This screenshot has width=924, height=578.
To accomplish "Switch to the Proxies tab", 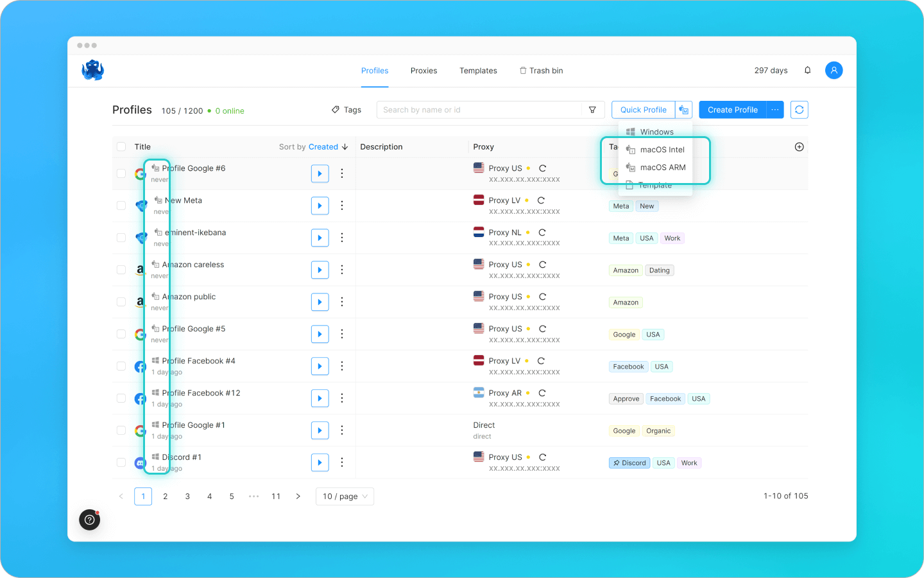I will coord(424,71).
